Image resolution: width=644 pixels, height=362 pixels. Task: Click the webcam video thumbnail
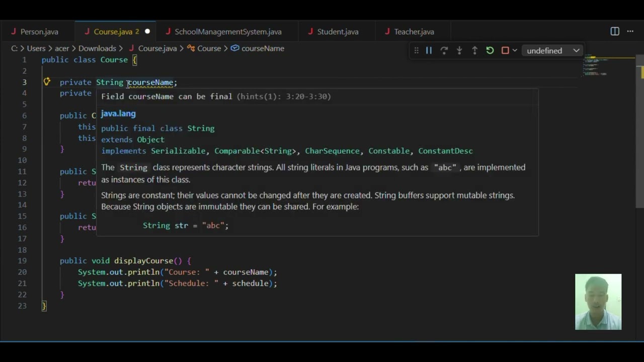click(598, 302)
